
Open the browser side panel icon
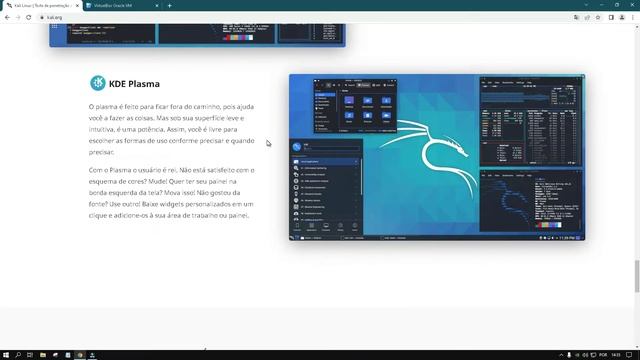point(611,18)
